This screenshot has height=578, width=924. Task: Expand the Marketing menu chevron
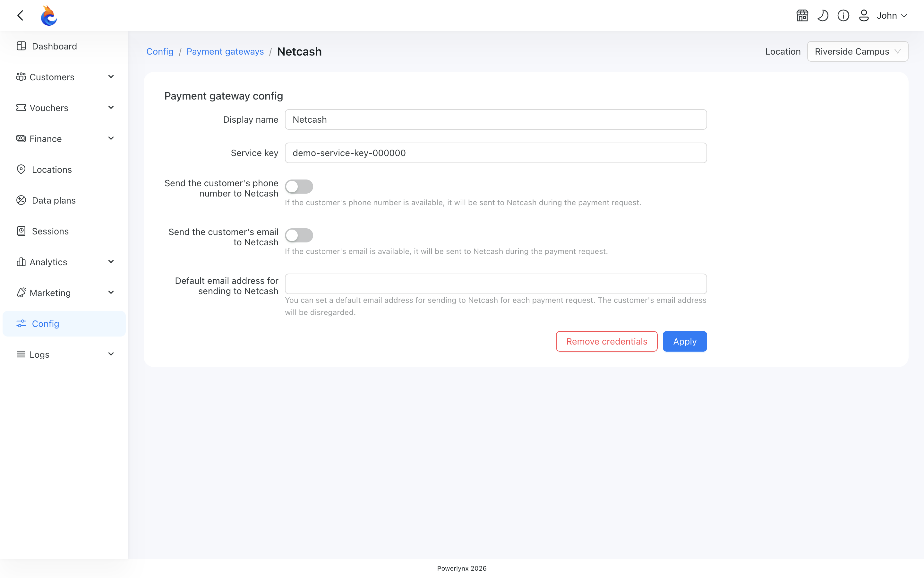111,293
